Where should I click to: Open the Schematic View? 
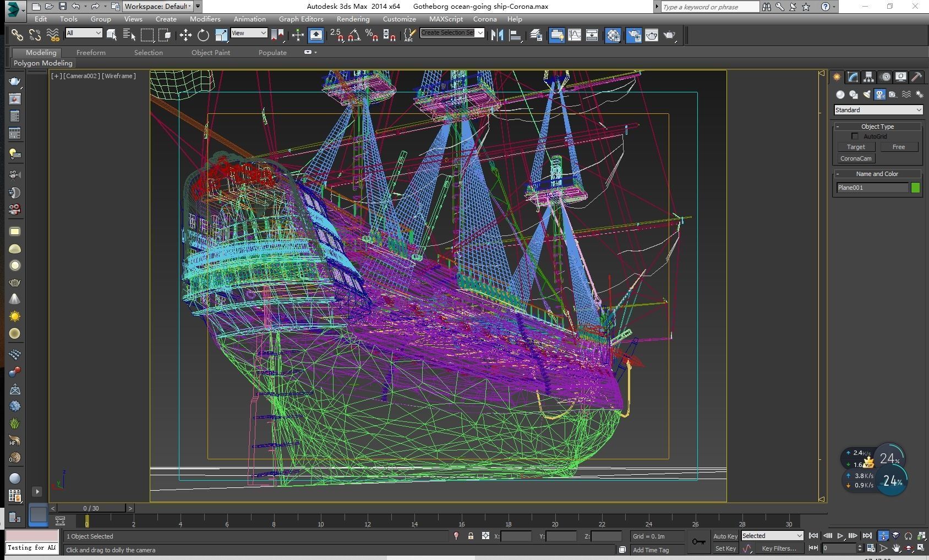[x=592, y=35]
